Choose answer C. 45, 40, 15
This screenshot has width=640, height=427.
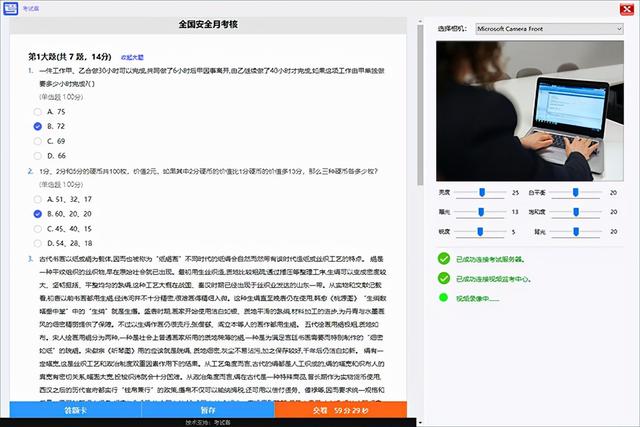pos(38,229)
